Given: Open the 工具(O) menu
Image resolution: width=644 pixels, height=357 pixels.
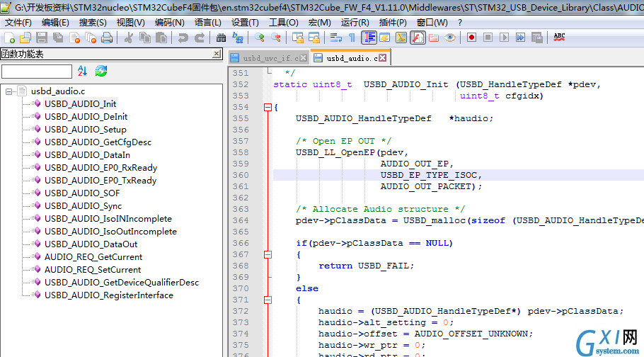Looking at the screenshot, I should 283,23.
